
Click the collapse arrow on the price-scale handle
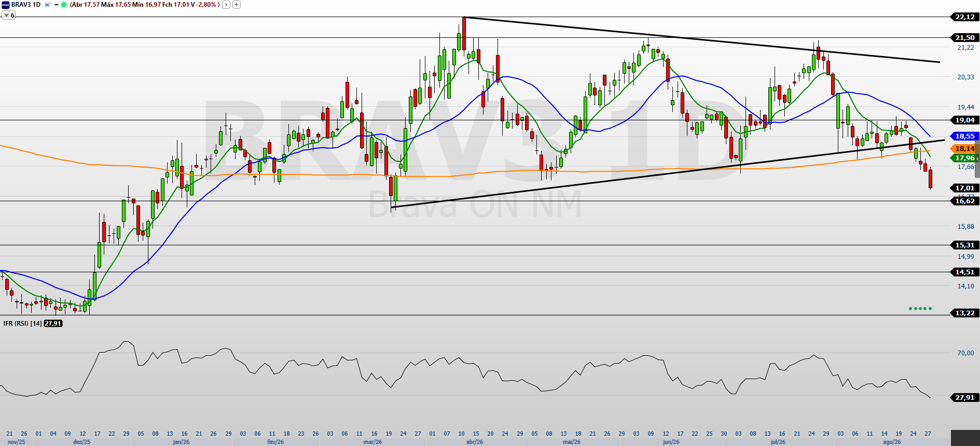977,158
